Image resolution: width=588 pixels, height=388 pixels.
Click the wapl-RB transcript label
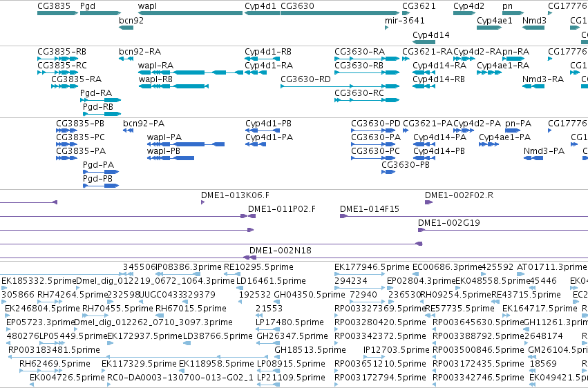(x=155, y=80)
